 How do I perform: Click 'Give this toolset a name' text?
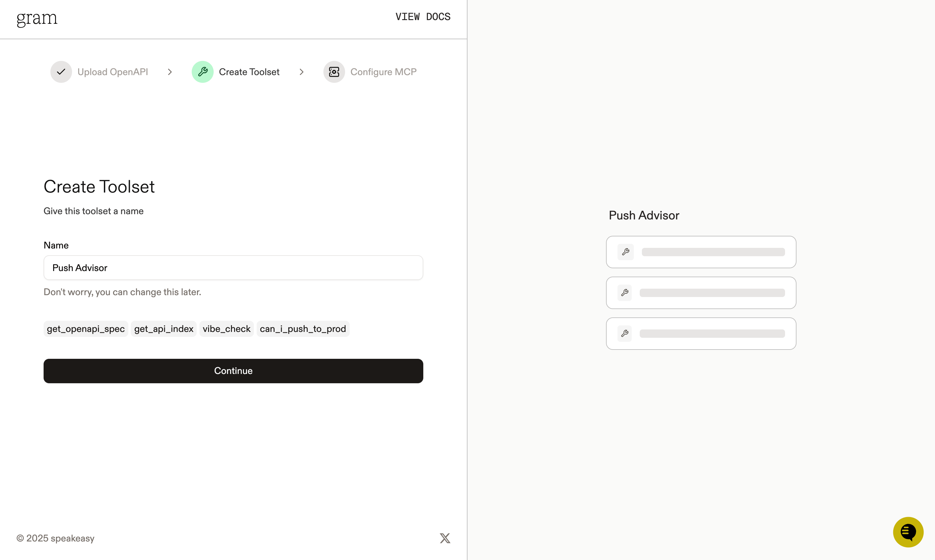(x=94, y=211)
